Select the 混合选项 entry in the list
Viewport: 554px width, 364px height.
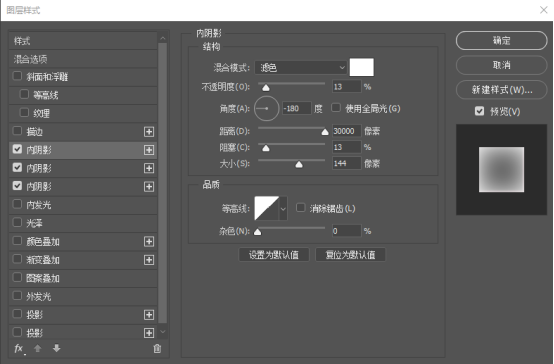coord(83,59)
